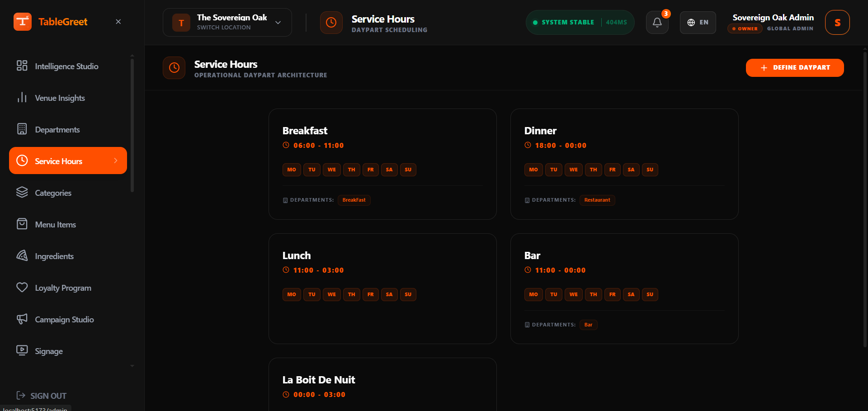The width and height of the screenshot is (868, 411).
Task: Click the TableGreet logo icon
Action: click(x=23, y=22)
